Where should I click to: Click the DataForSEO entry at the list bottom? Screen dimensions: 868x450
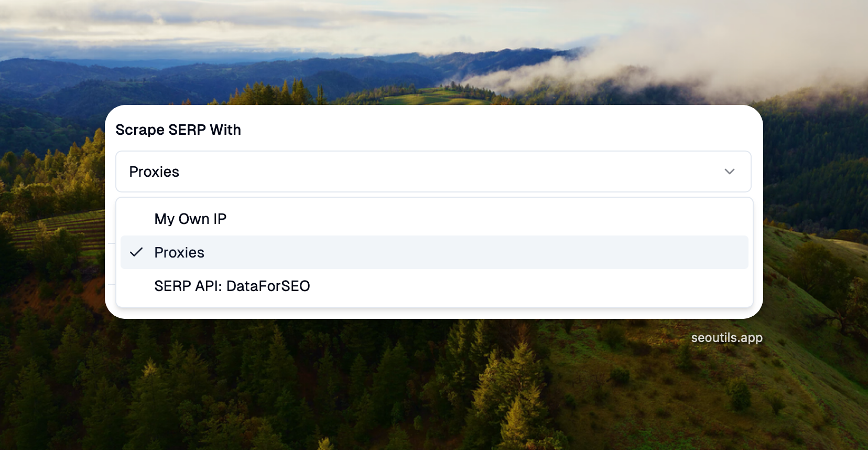point(232,286)
